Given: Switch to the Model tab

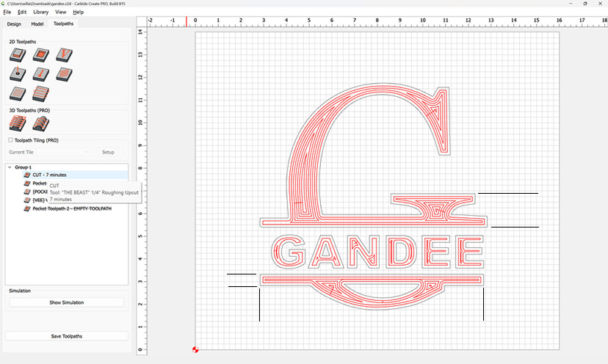Looking at the screenshot, I should point(37,23).
